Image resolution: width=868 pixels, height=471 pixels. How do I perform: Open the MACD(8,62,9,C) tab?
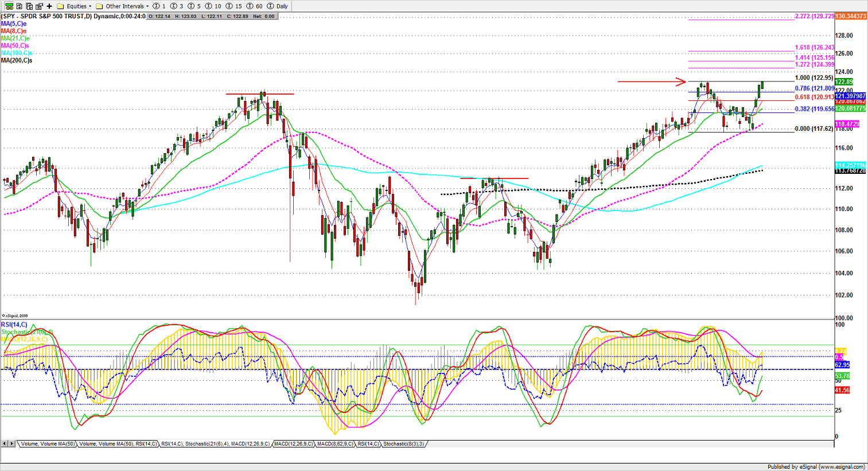coord(336,444)
